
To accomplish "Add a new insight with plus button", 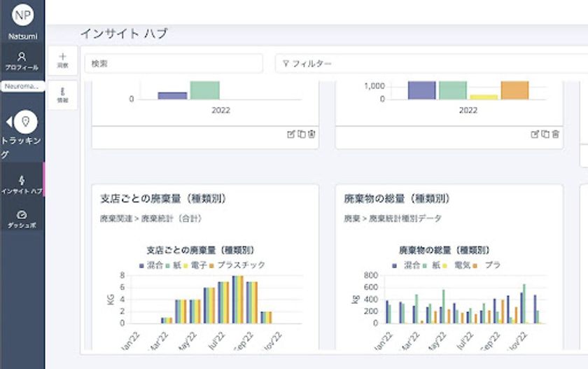I will tap(62, 60).
